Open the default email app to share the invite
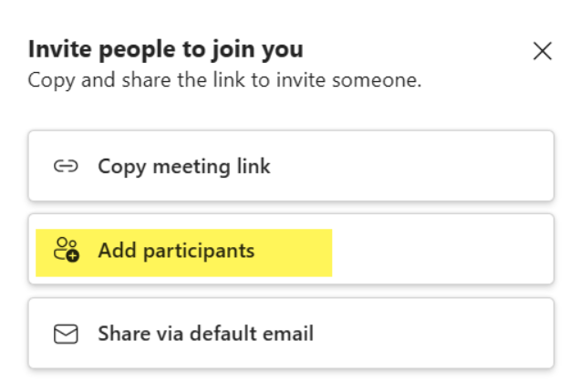The height and width of the screenshot is (392, 580). click(x=205, y=334)
